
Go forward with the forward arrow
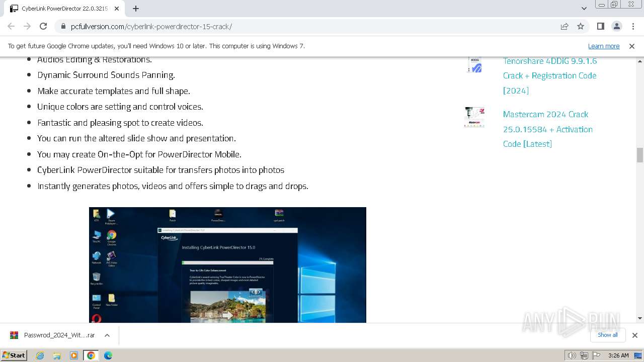[27, 26]
